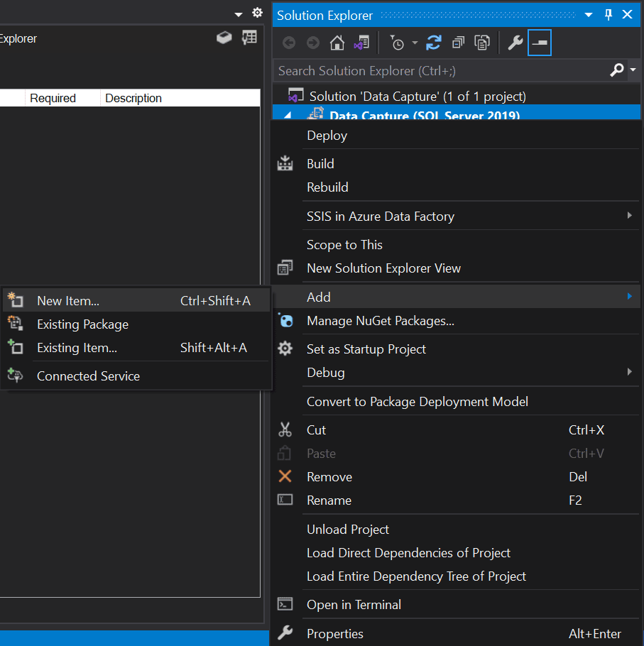
Task: Select the Collapse All icon
Action: coord(458,43)
